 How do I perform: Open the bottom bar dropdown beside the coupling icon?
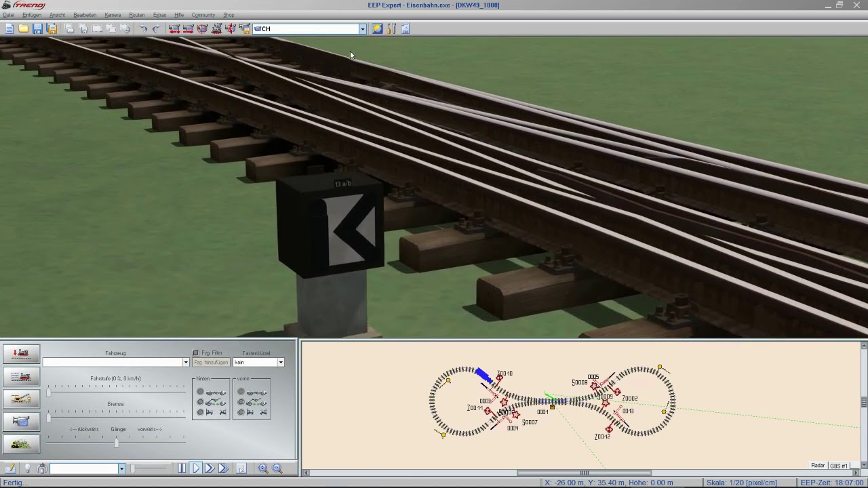click(121, 468)
